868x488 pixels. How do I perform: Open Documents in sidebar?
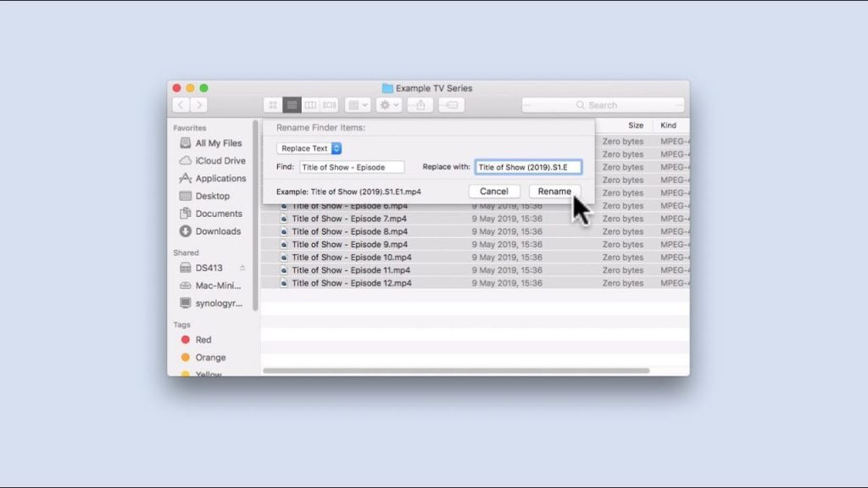[x=210, y=213]
